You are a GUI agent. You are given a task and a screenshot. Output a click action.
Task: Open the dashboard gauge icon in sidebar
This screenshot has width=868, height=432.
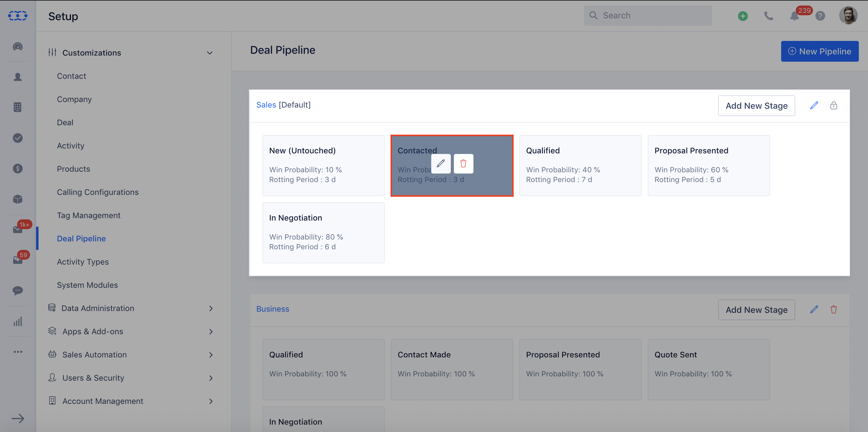(x=17, y=46)
